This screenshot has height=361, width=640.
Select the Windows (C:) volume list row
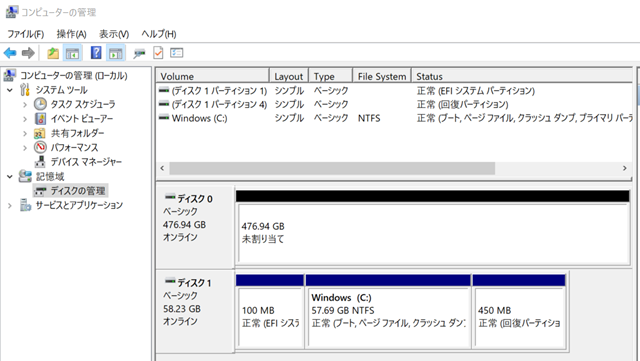[x=394, y=118]
